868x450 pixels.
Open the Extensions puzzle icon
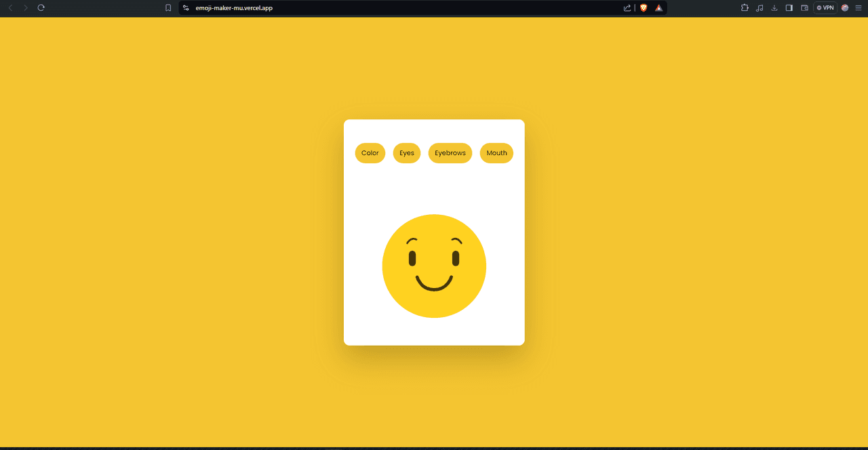(x=745, y=7)
